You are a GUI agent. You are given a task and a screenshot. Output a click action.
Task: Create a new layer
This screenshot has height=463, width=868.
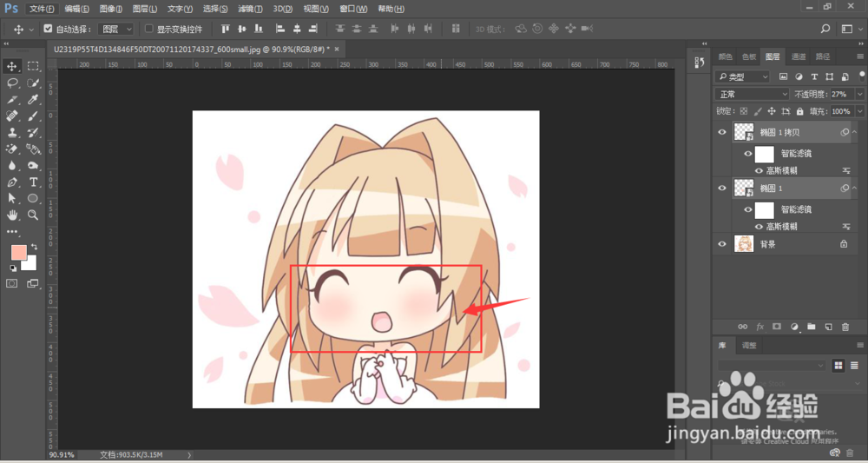pos(828,327)
